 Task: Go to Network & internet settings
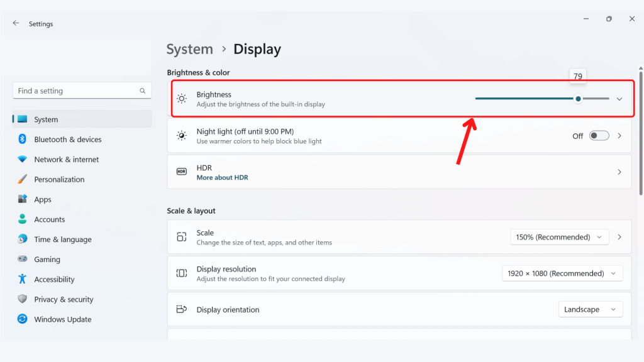coord(82,159)
